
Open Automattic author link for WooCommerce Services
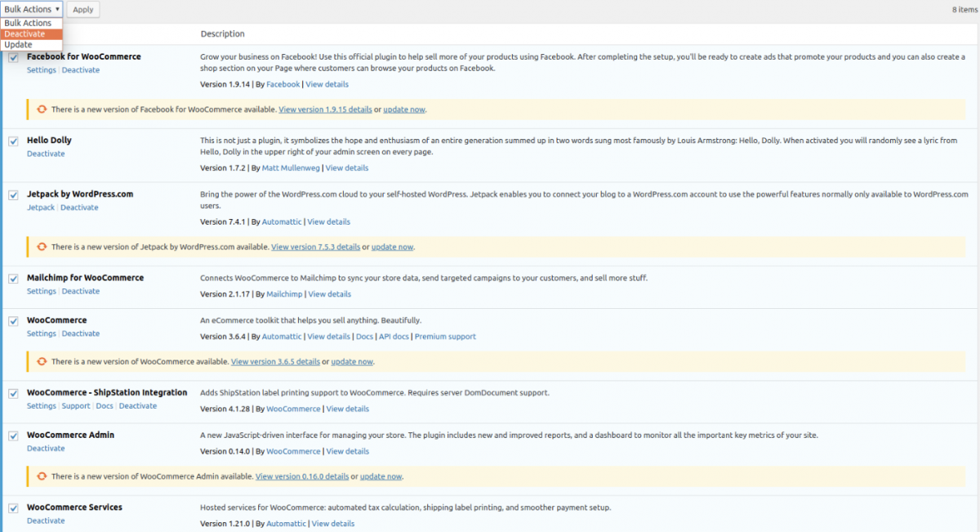coord(287,524)
